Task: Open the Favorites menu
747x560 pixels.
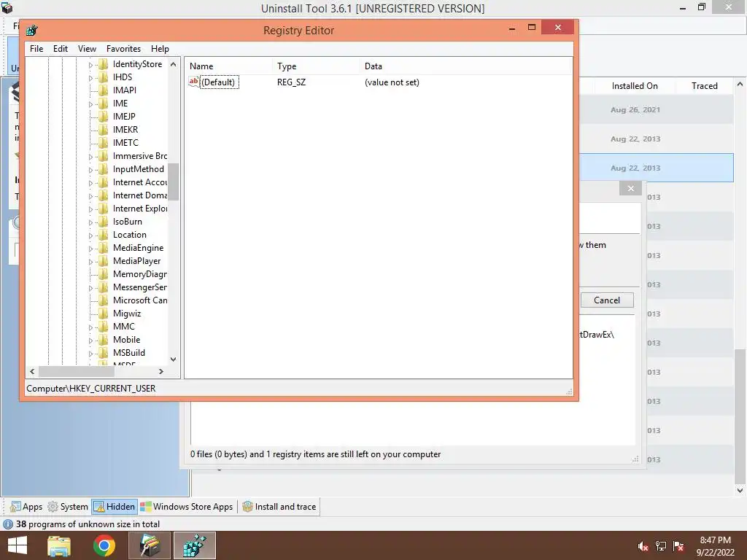Action: [123, 49]
